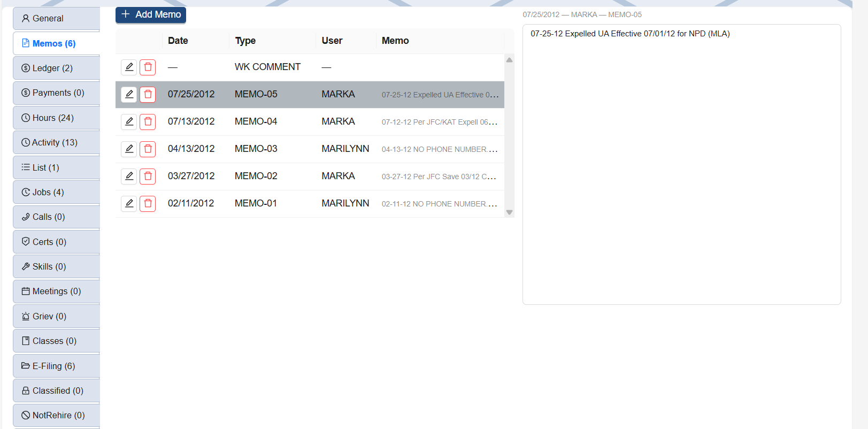
Task: Delete the MEMO-05 row
Action: tap(148, 95)
